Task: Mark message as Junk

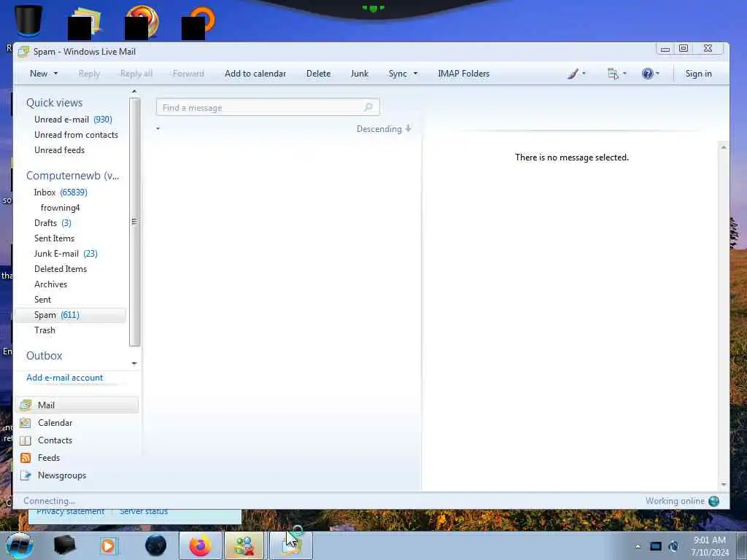Action: click(x=359, y=74)
